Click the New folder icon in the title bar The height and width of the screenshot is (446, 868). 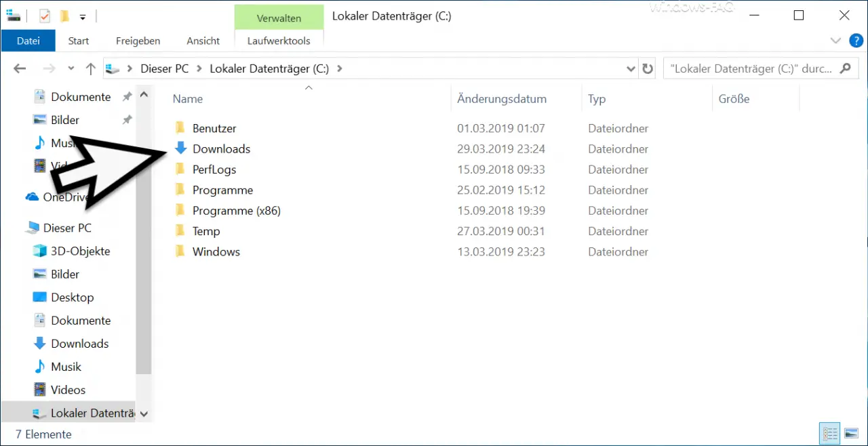click(64, 16)
